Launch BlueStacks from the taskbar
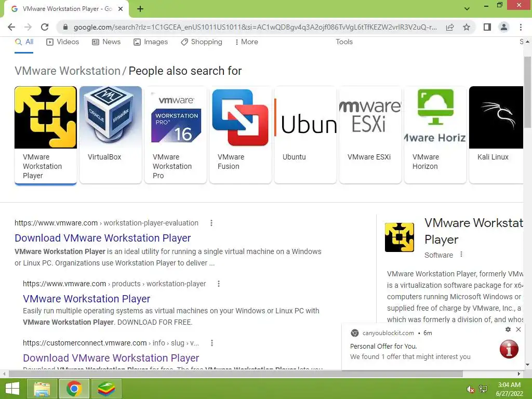Image resolution: width=532 pixels, height=399 pixels. (x=106, y=389)
